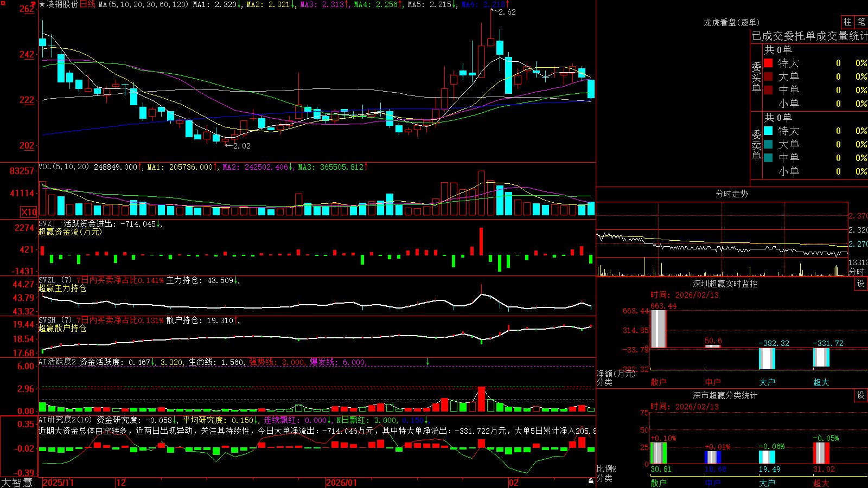This screenshot has width=868, height=488.
Task: Click the 日线 period label
Action: click(x=87, y=4)
